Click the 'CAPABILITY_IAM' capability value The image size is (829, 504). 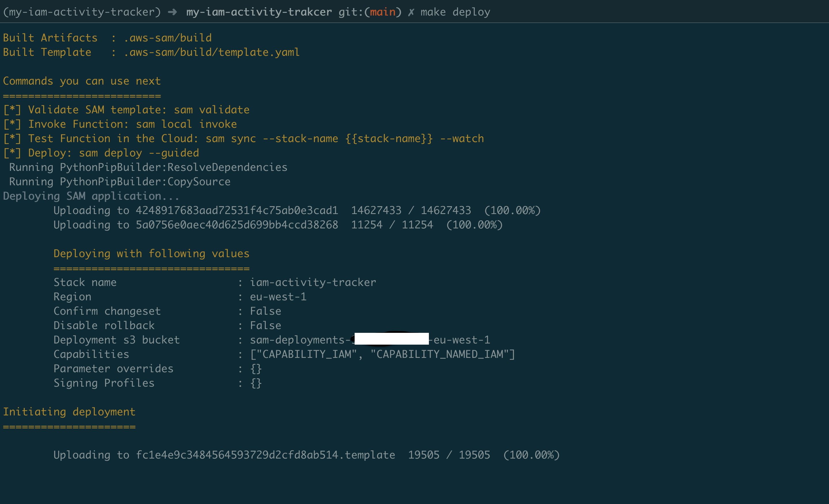307,354
